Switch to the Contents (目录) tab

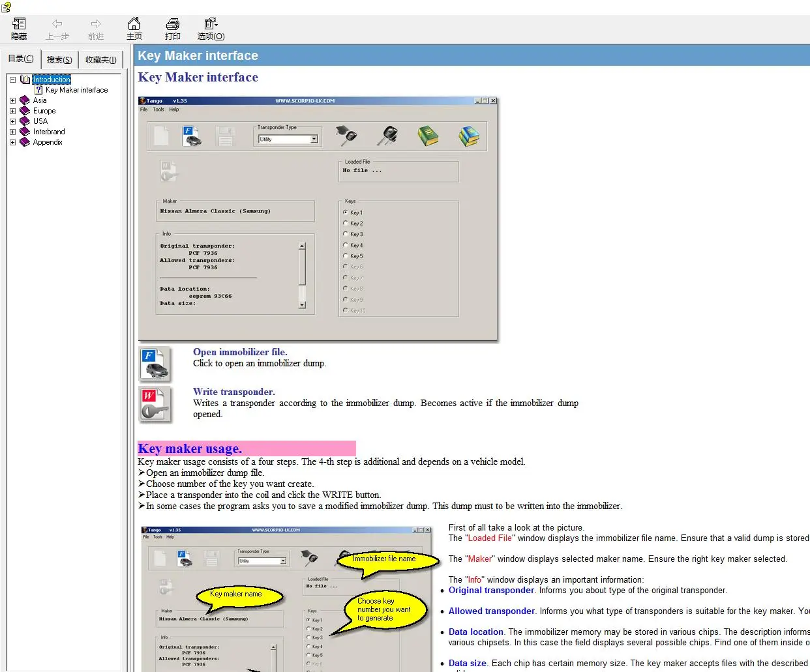coord(21,59)
